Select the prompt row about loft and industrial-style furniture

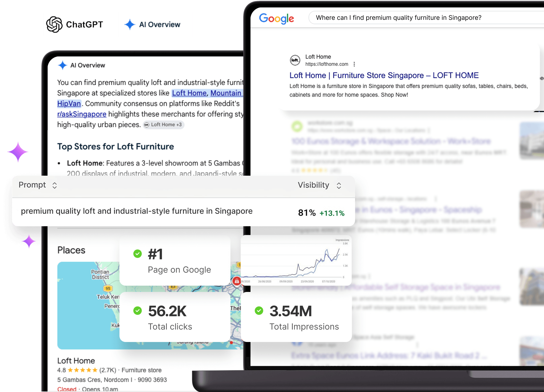click(184, 212)
